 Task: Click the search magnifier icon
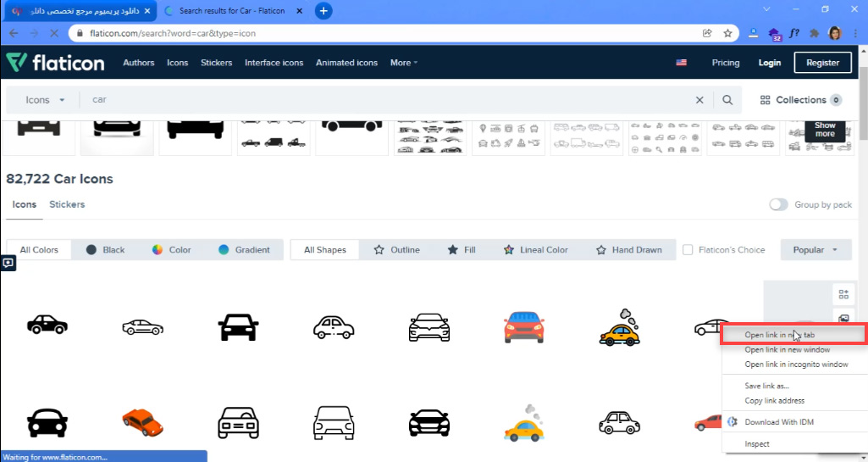click(x=727, y=100)
